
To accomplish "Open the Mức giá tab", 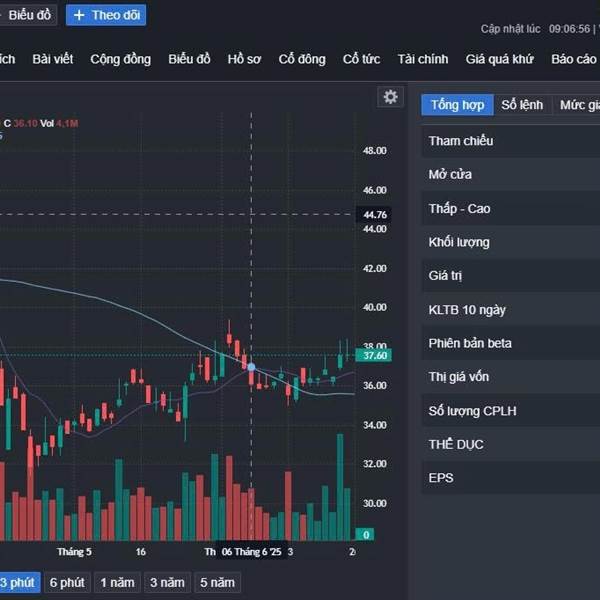I will pos(577,105).
